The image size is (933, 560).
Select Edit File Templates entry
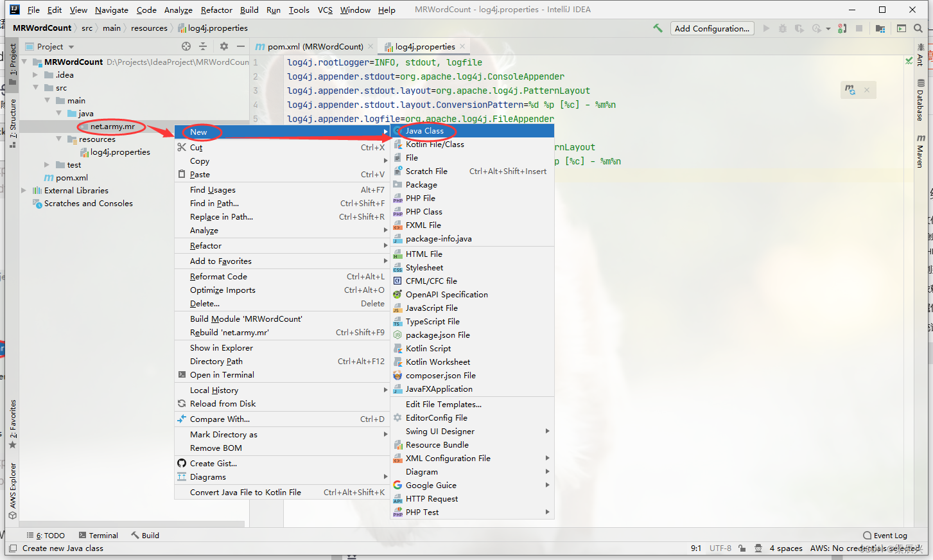pyautogui.click(x=472, y=405)
